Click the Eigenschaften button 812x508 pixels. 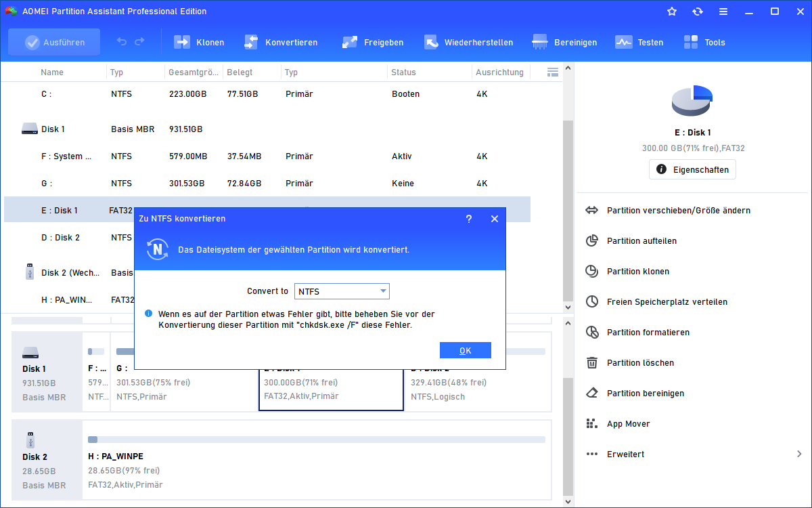[x=692, y=169]
